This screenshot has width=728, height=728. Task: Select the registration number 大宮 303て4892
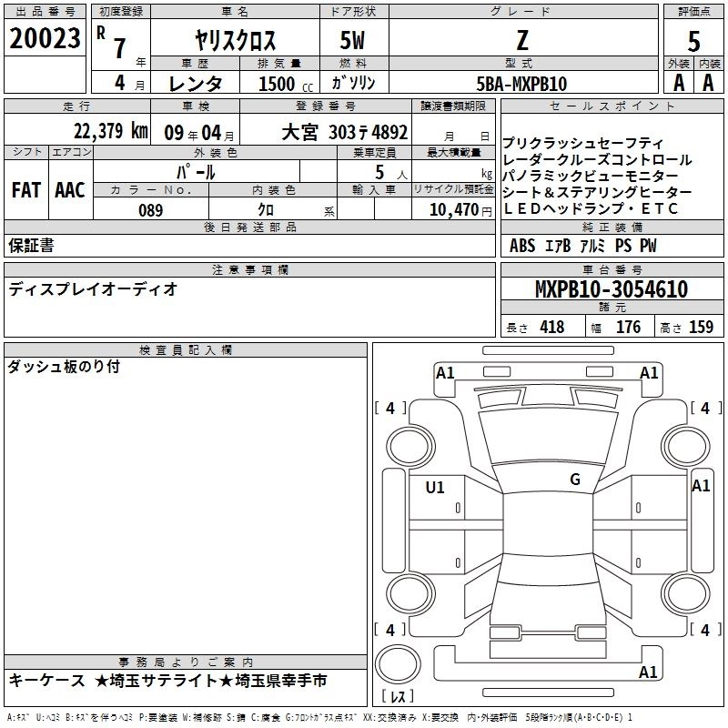(x=345, y=133)
